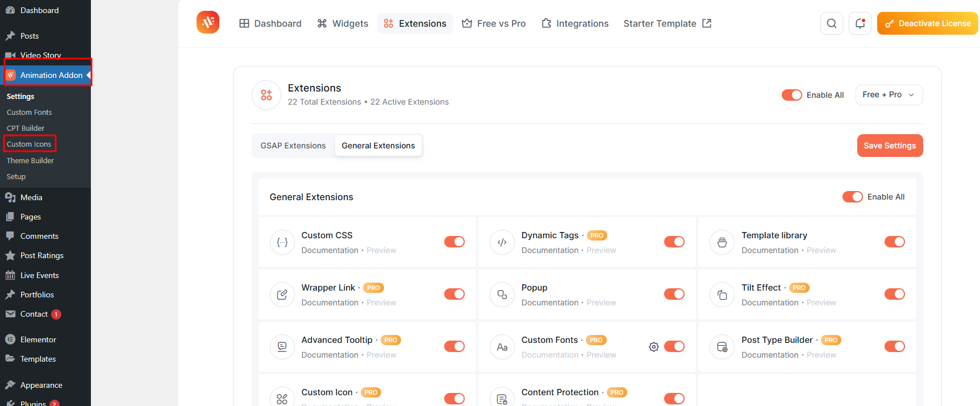Click the Elementor sidebar icon
The image size is (980, 406).
pyautogui.click(x=10, y=339)
